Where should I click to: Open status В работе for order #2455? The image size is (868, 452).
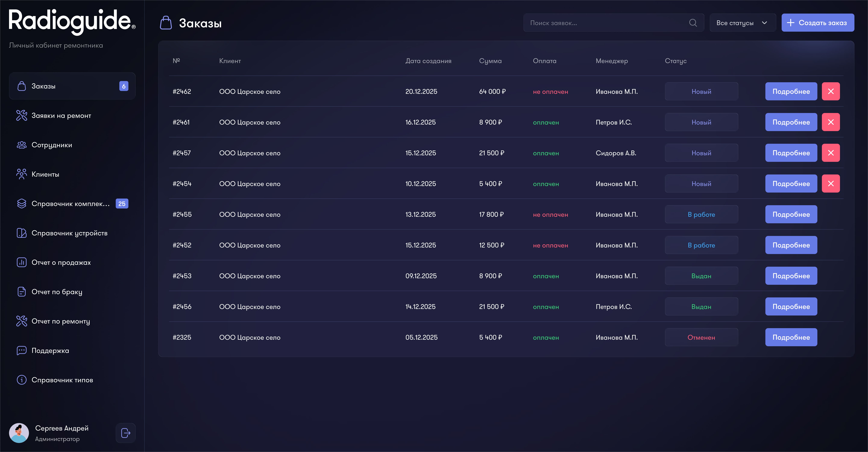(701, 214)
